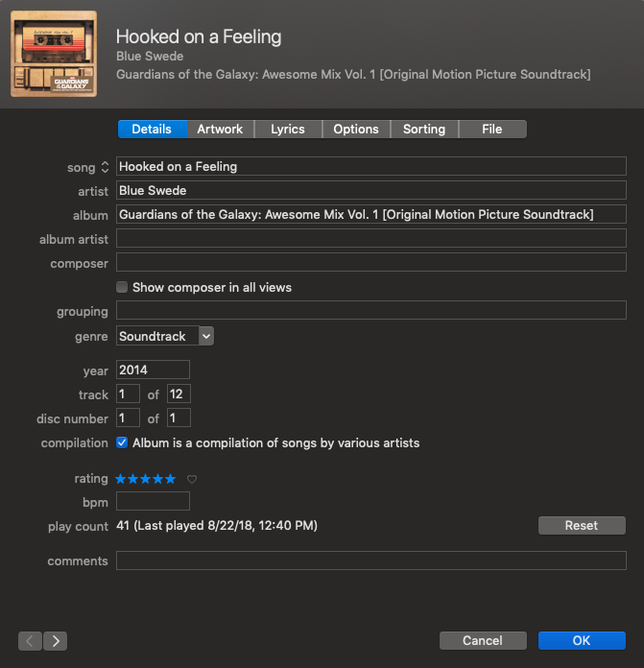Cancel the song info dialog
Image resolution: width=644 pixels, height=668 pixels.
tap(483, 640)
